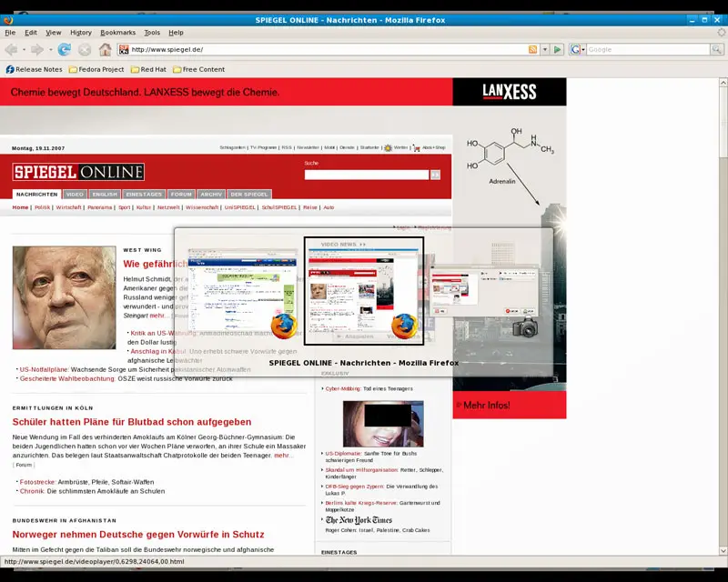Screen dimensions: 728x582
Task: Click the Wirtschaft navigation link
Action: point(69,207)
